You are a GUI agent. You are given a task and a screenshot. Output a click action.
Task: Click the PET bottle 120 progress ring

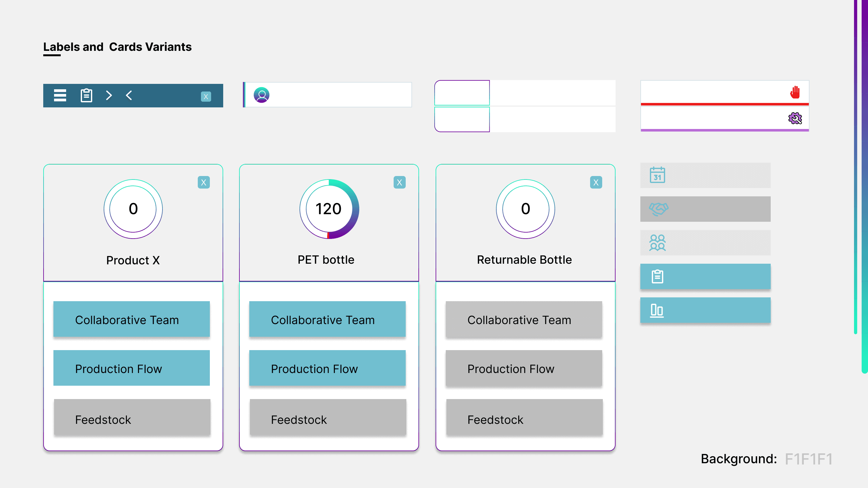click(329, 209)
